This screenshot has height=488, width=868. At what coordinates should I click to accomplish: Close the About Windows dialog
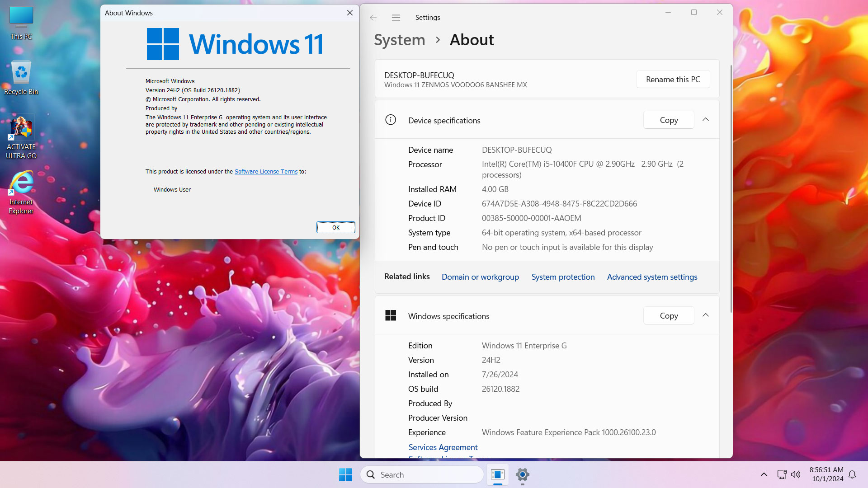tap(350, 13)
